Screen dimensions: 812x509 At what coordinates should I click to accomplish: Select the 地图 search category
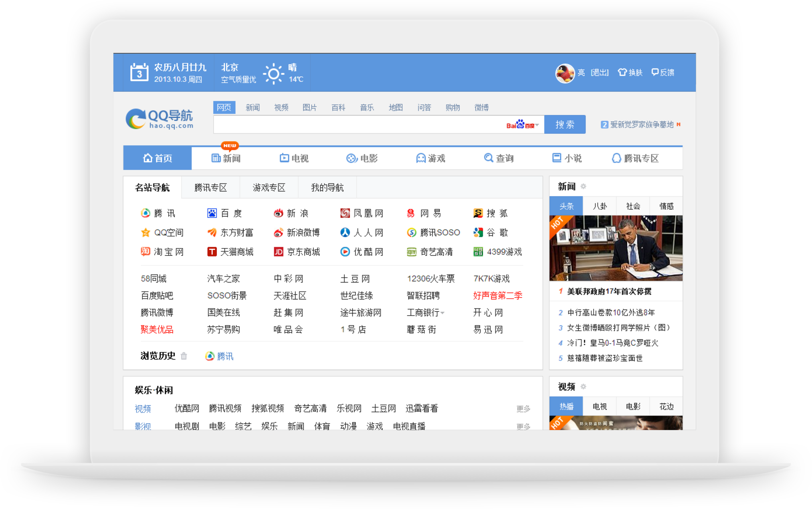tap(395, 107)
